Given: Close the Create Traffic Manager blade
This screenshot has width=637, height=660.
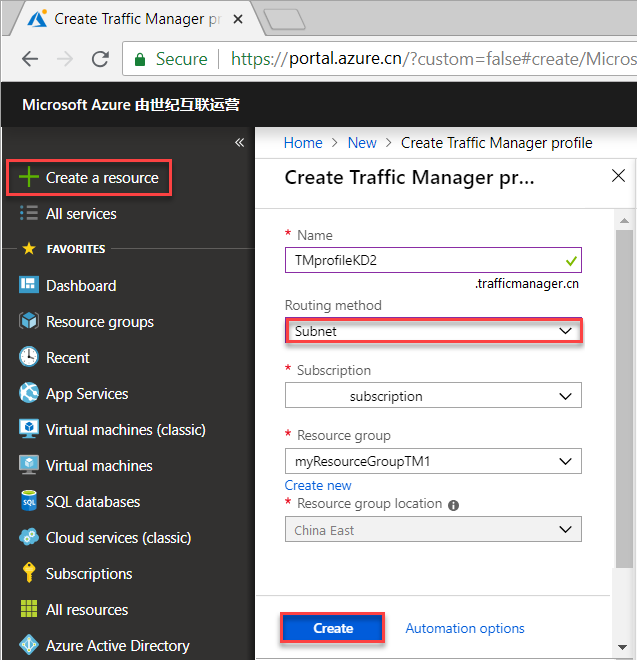Looking at the screenshot, I should (x=618, y=176).
